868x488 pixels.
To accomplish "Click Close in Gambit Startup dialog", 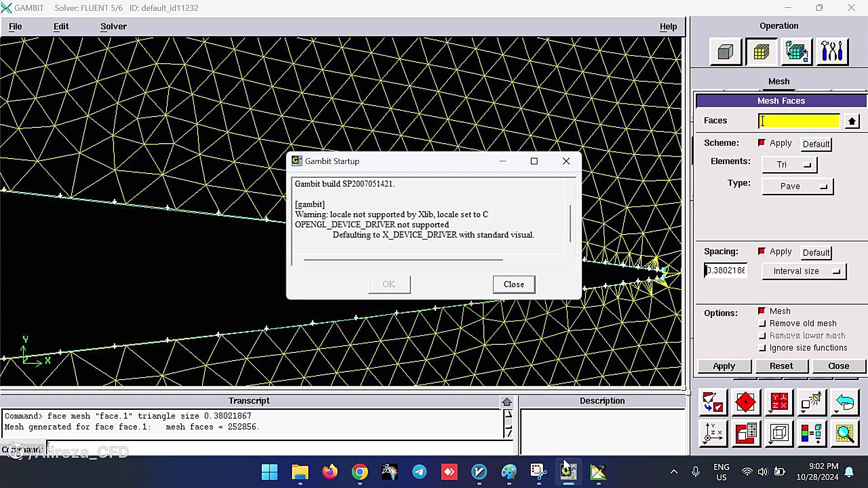I will point(514,284).
